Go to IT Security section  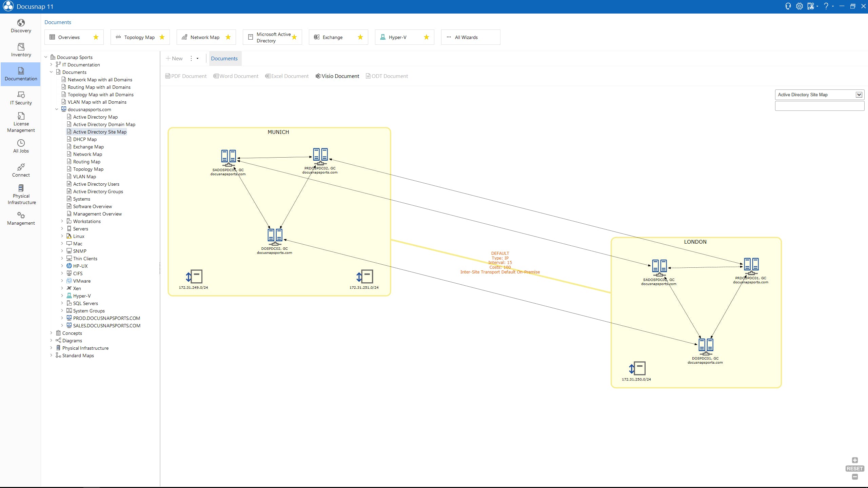[21, 98]
